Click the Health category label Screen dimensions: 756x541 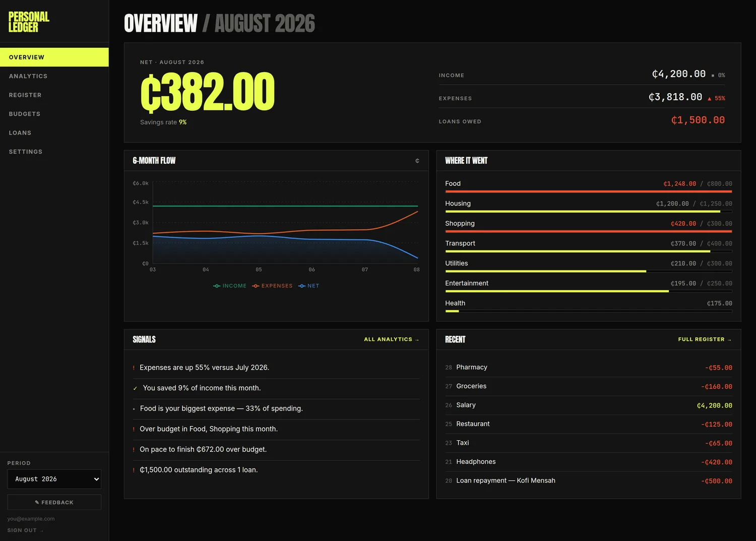pyautogui.click(x=455, y=303)
